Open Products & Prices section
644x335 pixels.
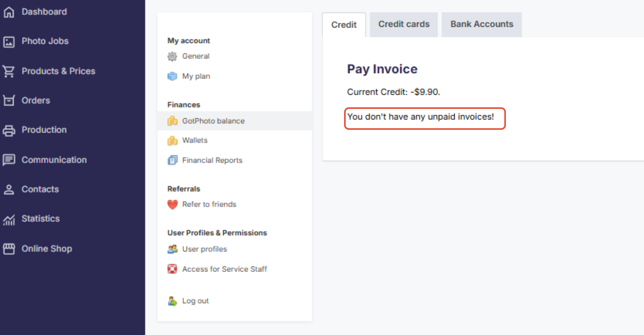(58, 71)
